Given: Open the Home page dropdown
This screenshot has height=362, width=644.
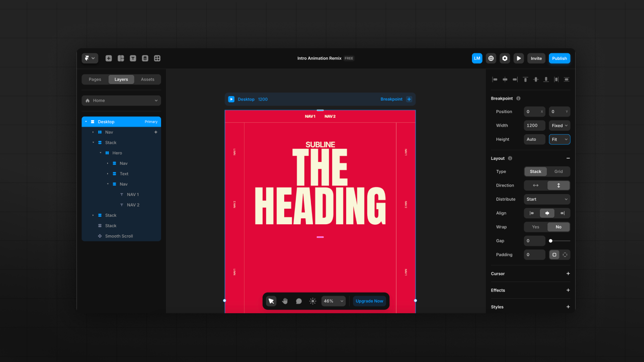Looking at the screenshot, I should [121, 101].
